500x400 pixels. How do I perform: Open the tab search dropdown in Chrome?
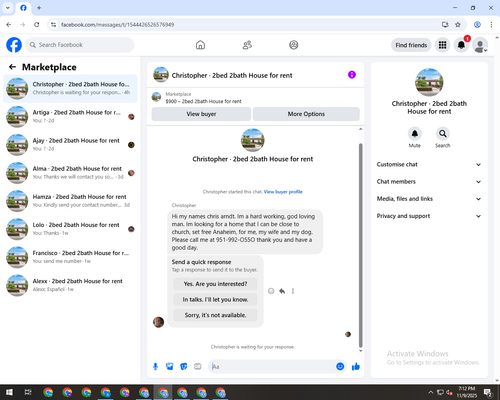(8, 8)
